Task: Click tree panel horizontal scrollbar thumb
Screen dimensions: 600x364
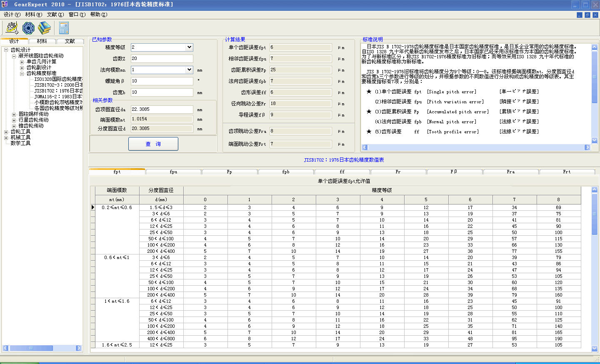Action: coord(31,348)
